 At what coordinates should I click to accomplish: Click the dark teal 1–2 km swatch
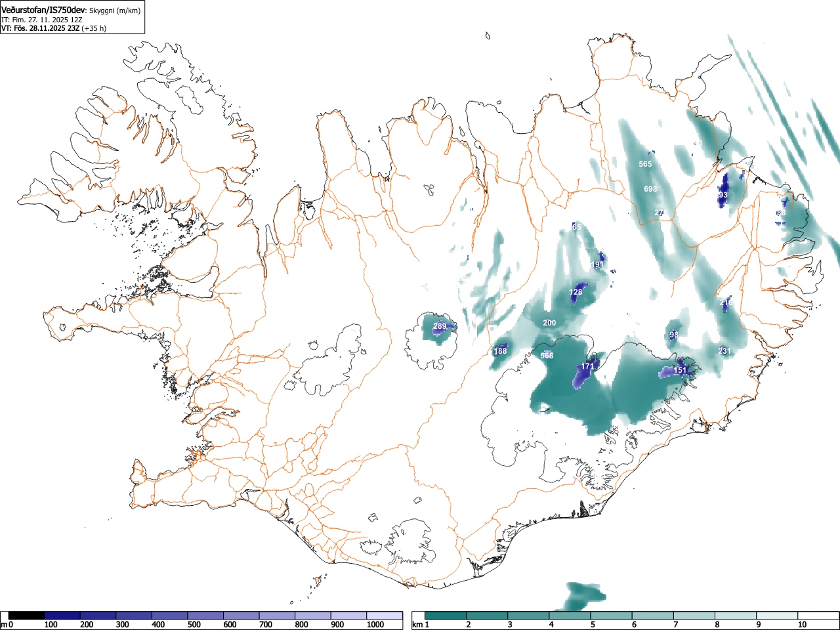click(446, 616)
